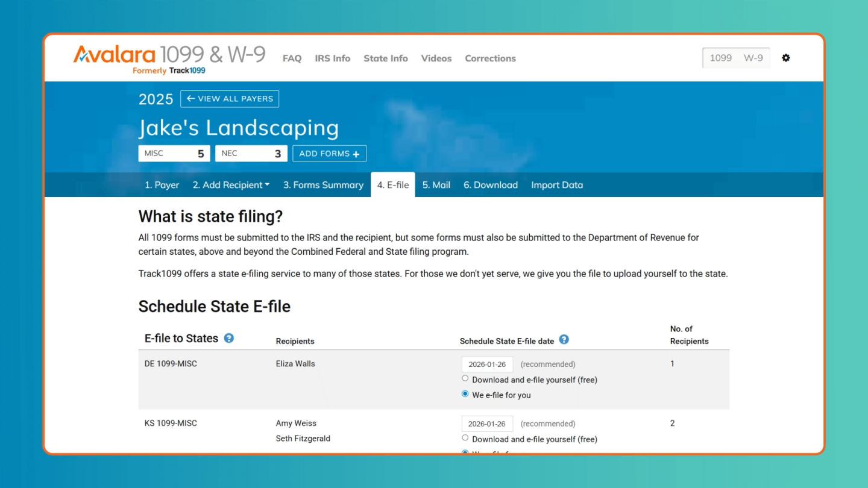Click the Add Forms plus button
Screen dimensions: 868x488
(x=329, y=154)
